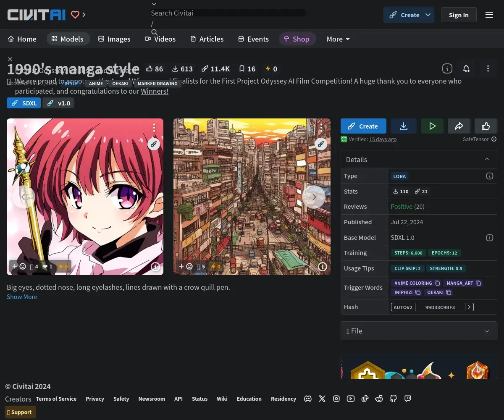
Task: Open the hamburger menu in the header
Action: (489, 15)
